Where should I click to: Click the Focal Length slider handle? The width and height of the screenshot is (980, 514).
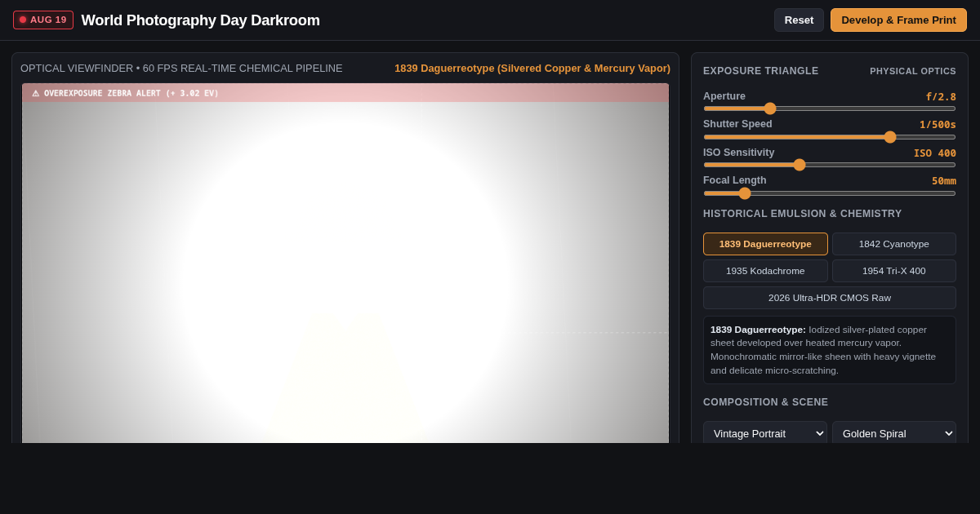[745, 193]
